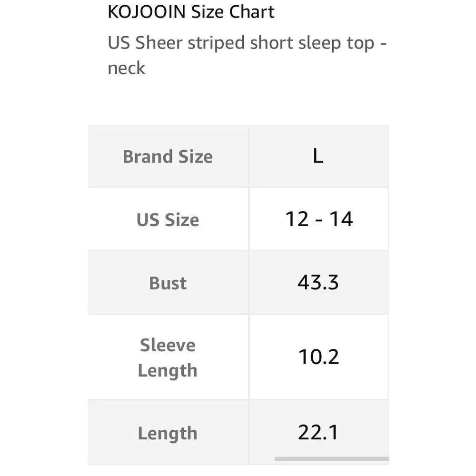Click the US Size row label
476x476 pixels.
coord(168,219)
